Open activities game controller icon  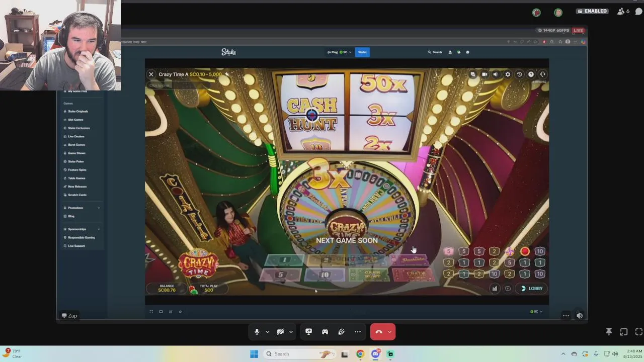click(x=325, y=332)
